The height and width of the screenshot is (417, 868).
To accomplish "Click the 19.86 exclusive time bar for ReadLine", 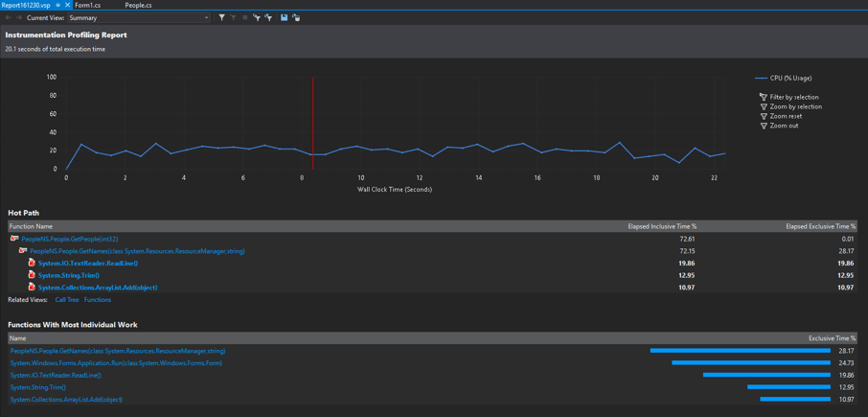I will coord(766,375).
